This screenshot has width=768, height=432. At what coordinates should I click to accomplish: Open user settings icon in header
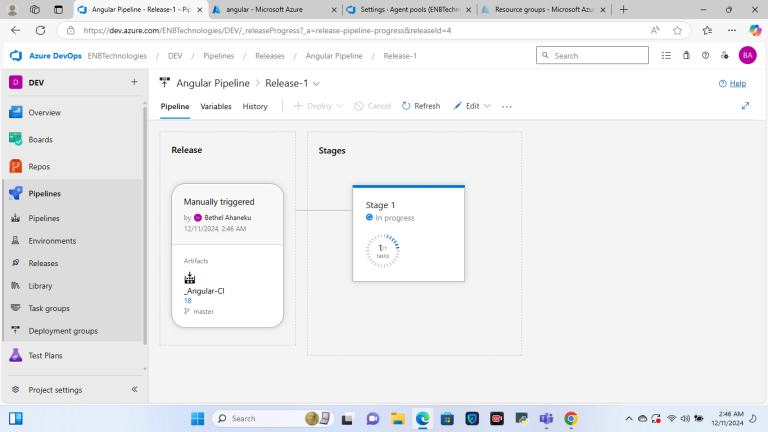[x=724, y=55]
